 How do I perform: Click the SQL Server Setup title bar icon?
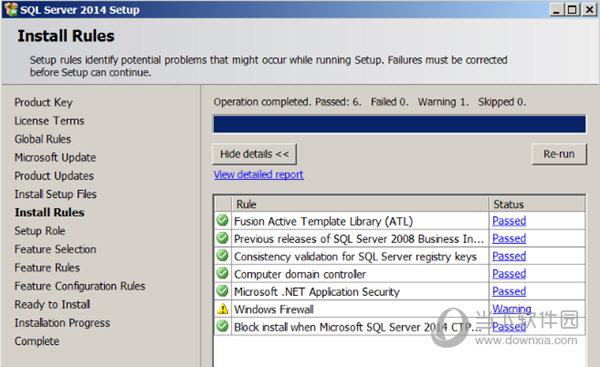click(11, 9)
